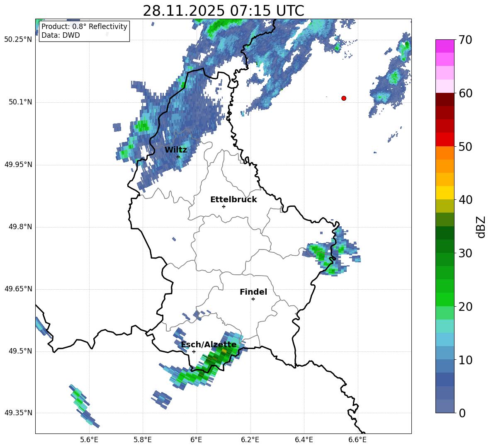Click the 60 tick label on colorbar
491x448 pixels.
pyautogui.click(x=465, y=93)
